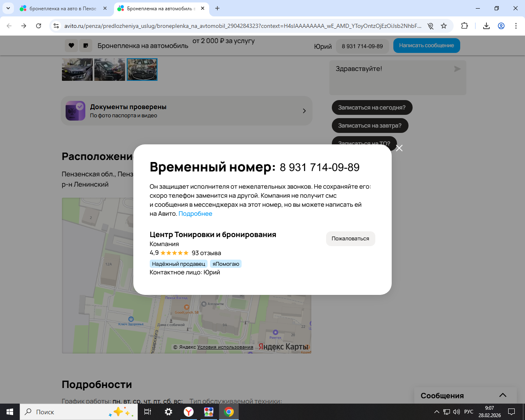Screen dimensions: 525x420
Task: Click the tracking protection eye icon
Action: coord(430,26)
